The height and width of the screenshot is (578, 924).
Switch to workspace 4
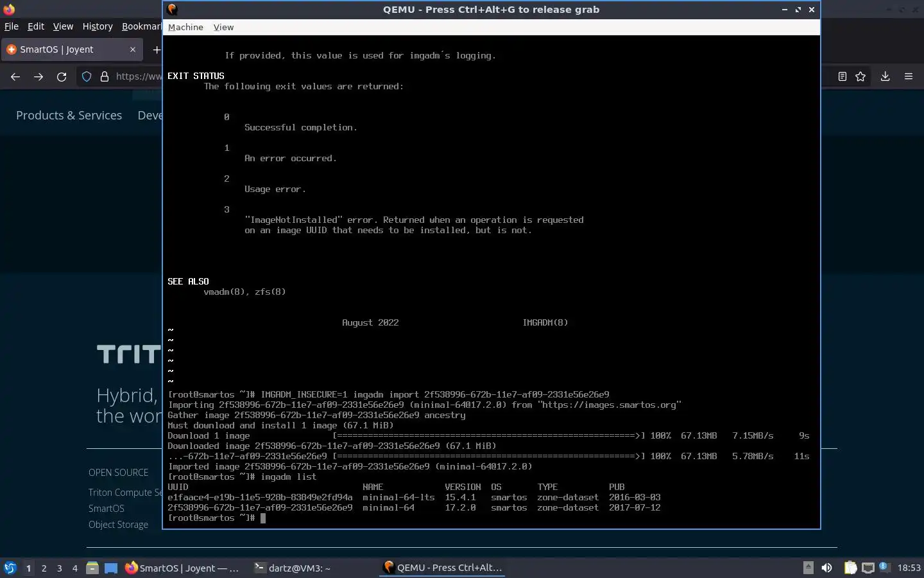coord(75,568)
